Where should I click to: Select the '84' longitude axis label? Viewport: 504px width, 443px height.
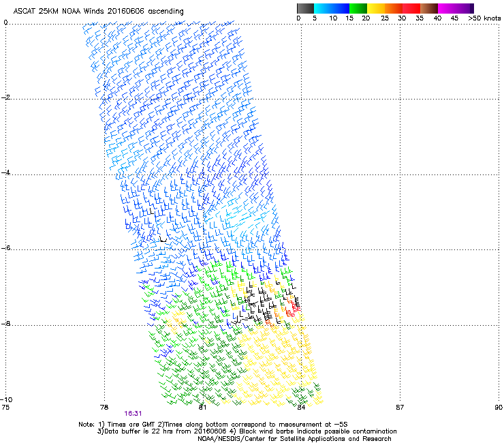(x=301, y=408)
